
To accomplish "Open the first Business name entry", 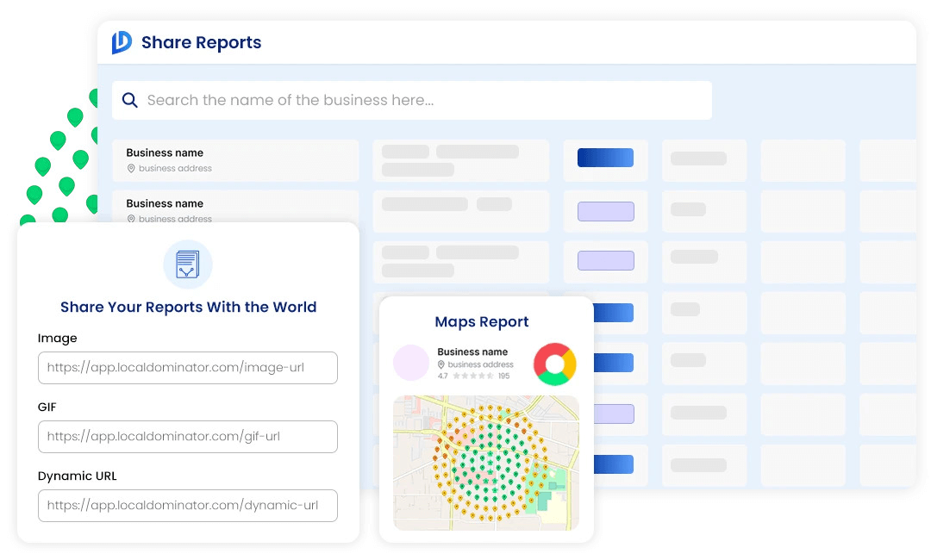I will point(165,152).
